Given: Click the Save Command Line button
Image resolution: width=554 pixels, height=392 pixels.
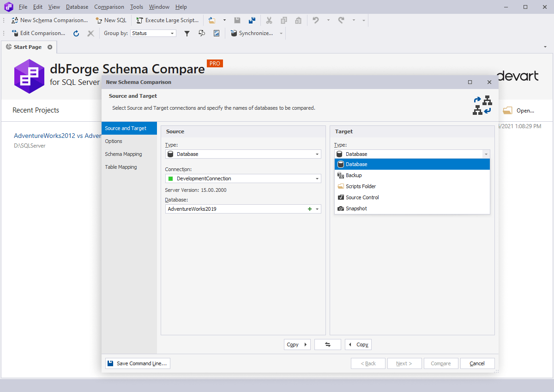Looking at the screenshot, I should click(x=138, y=363).
